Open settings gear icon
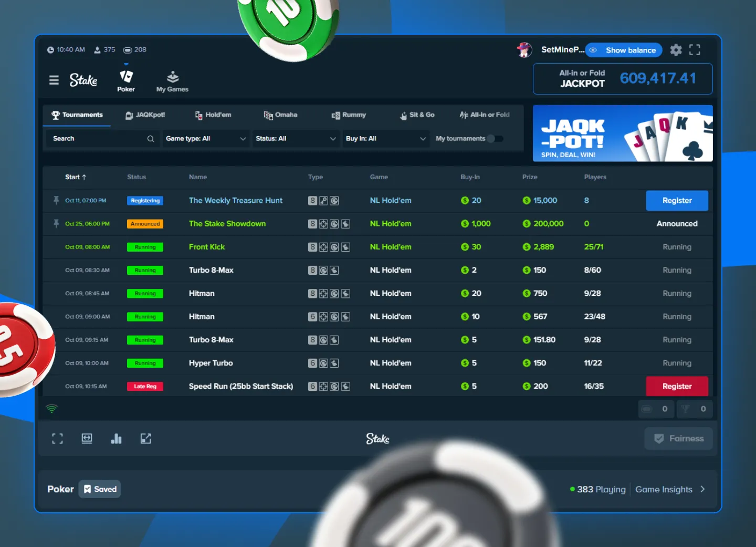This screenshot has height=547, width=756. 676,50
